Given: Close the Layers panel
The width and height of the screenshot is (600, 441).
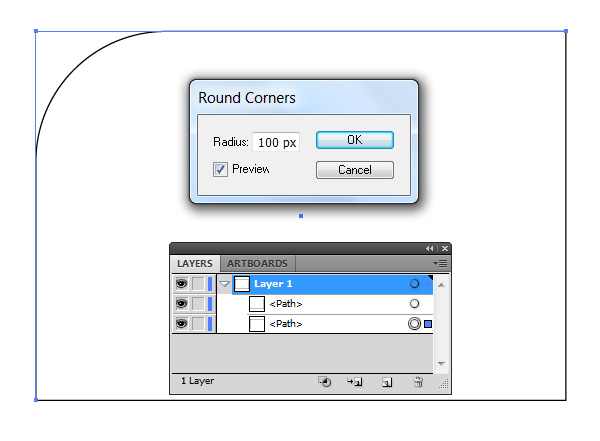Looking at the screenshot, I should coord(445,248).
